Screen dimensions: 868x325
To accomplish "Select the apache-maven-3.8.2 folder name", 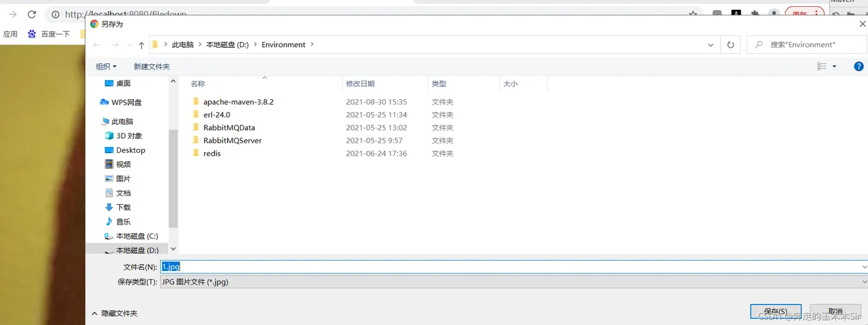I will [x=238, y=102].
